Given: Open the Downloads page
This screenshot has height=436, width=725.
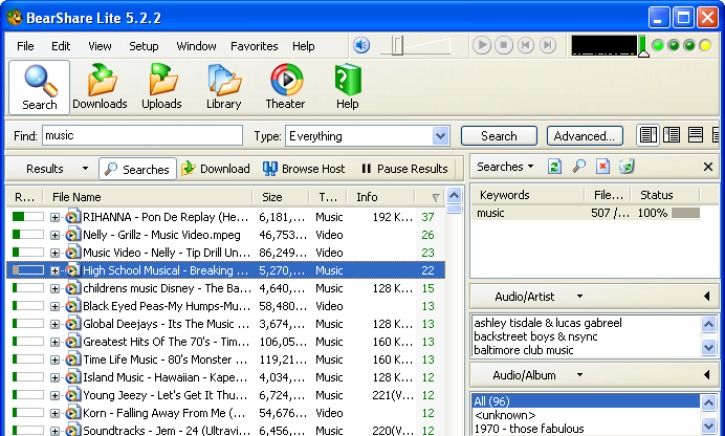Looking at the screenshot, I should coord(100,87).
